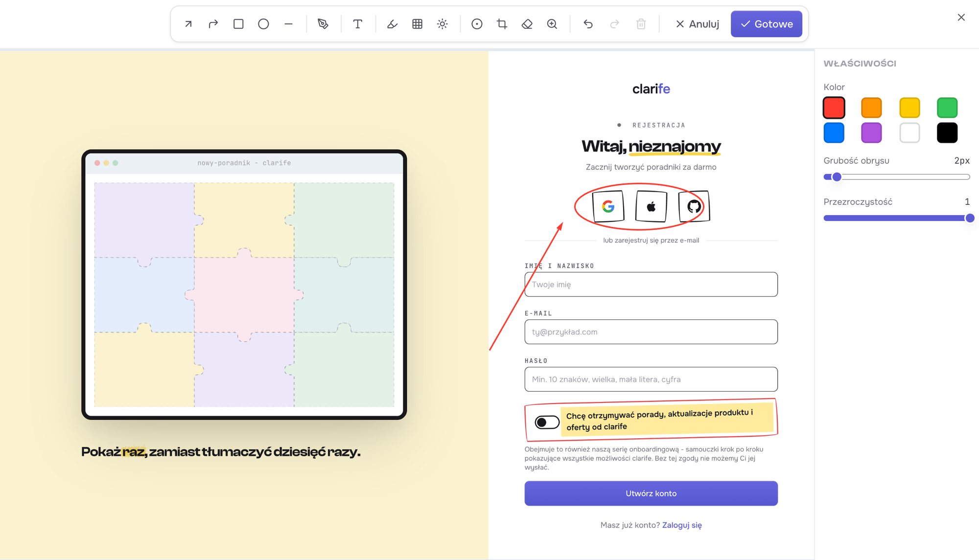This screenshot has width=979, height=560.
Task: Redo the annotation
Action: coord(614,24)
